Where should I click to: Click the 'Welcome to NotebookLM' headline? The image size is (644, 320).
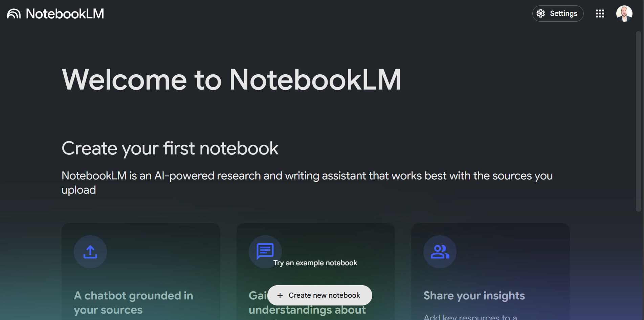tap(231, 80)
